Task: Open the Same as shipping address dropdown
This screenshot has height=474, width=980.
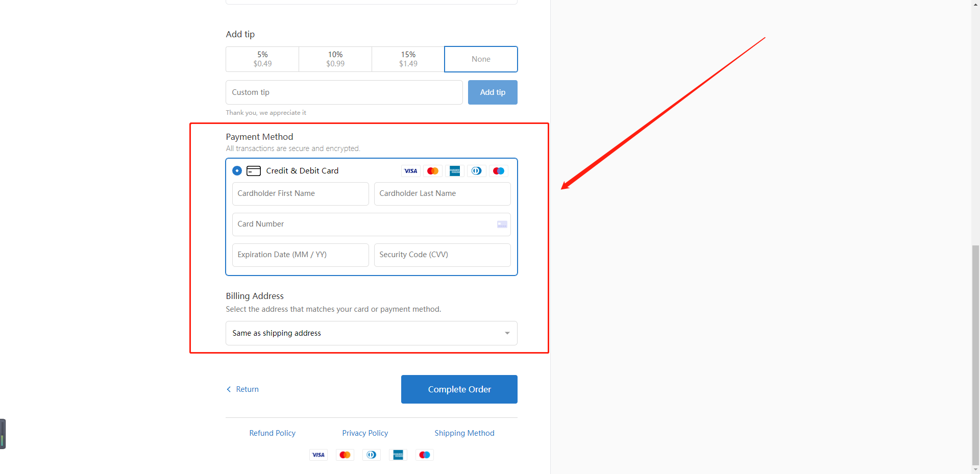Action: pos(371,333)
